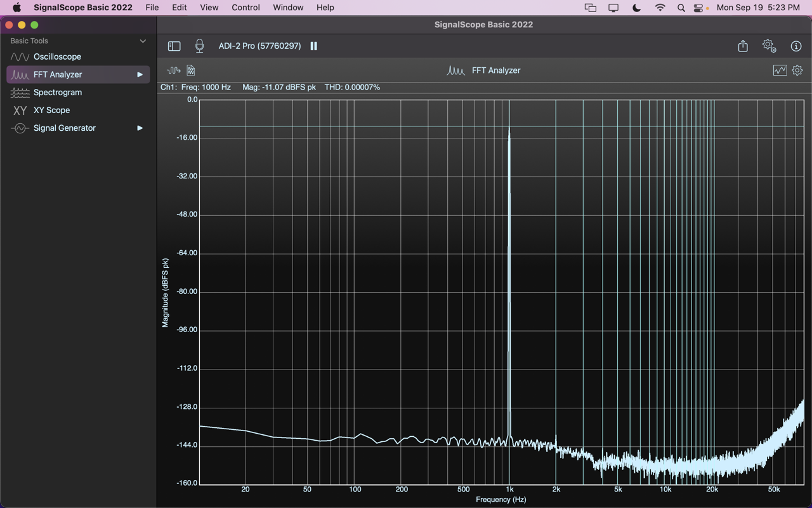Screen dimensions: 812x508
Task: Click the date and time in menu bar
Action: point(758,8)
